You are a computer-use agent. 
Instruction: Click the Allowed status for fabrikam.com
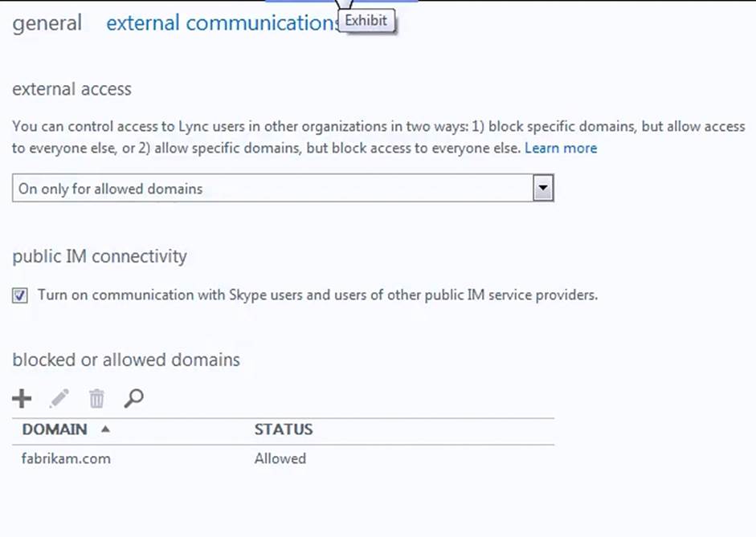(x=280, y=459)
